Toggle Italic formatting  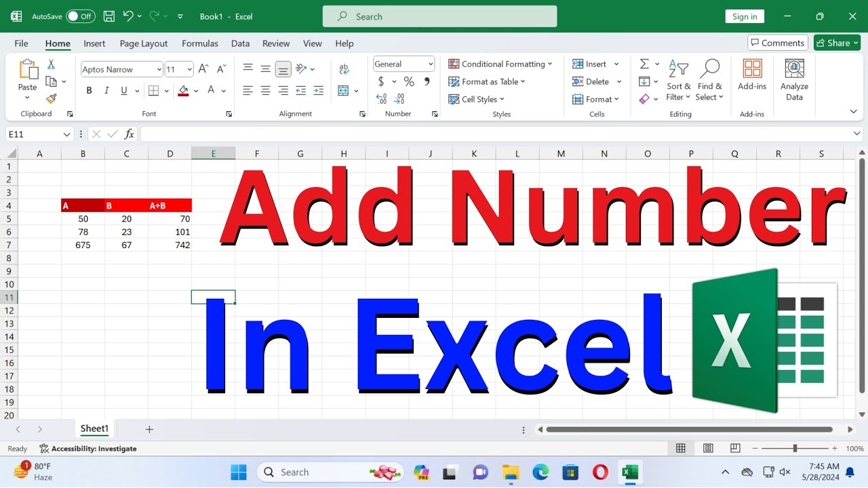pyautogui.click(x=106, y=90)
